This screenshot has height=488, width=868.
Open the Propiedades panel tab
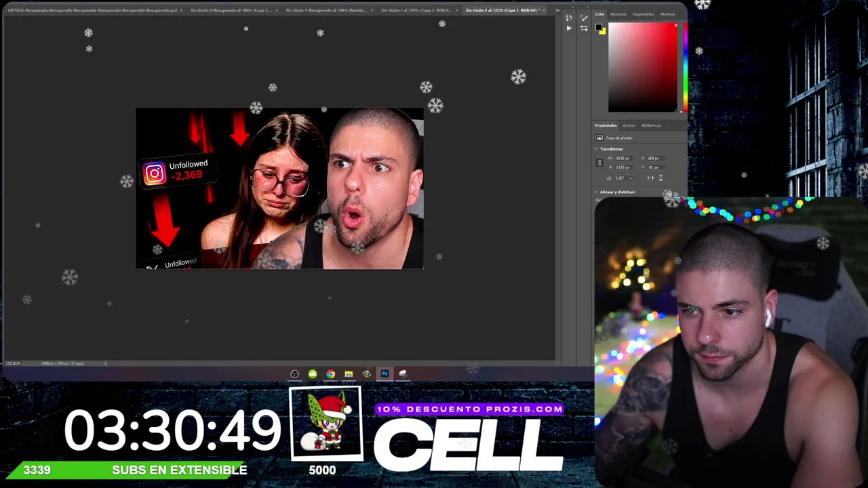point(606,125)
